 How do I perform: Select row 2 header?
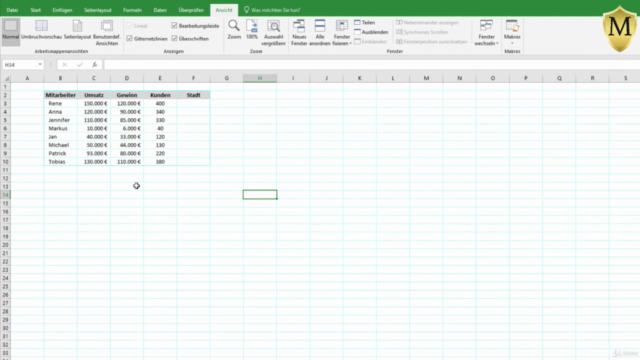click(5, 95)
